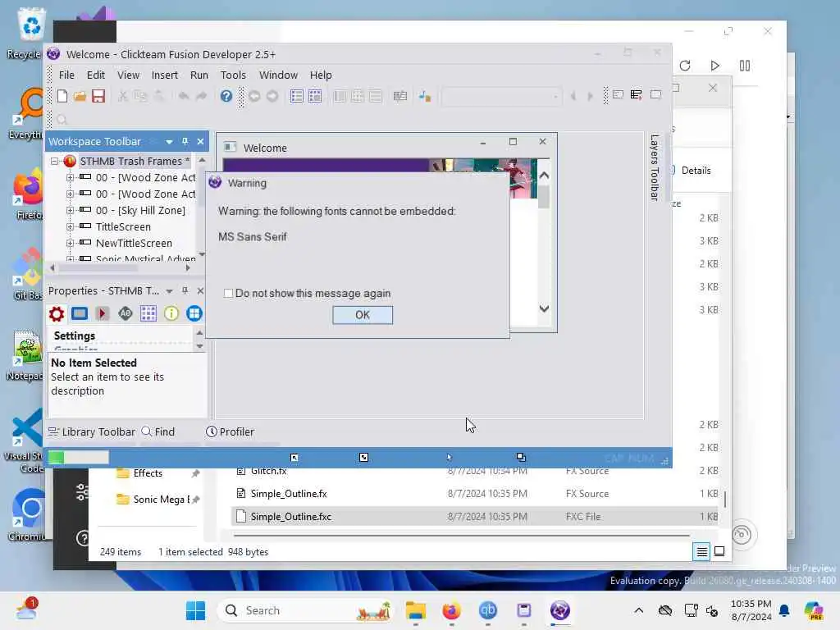This screenshot has width=840, height=630.
Task: Click the Refresh icon in background window
Action: pos(685,66)
